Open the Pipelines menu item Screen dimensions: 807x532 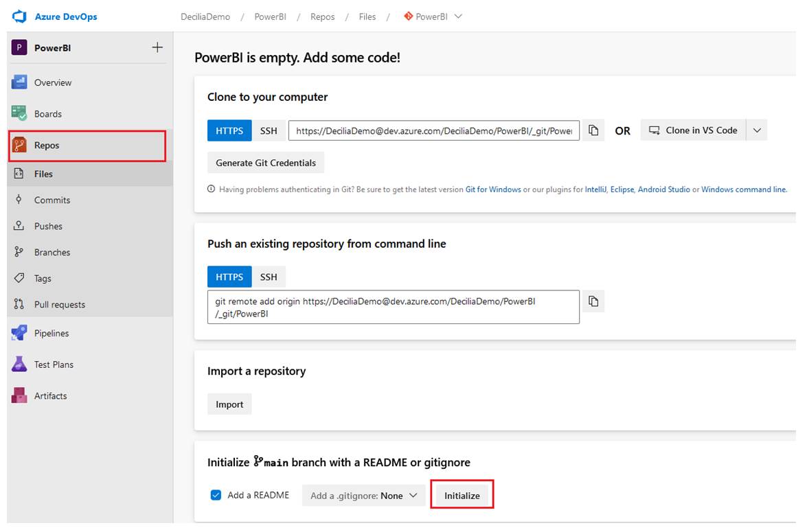click(89, 333)
